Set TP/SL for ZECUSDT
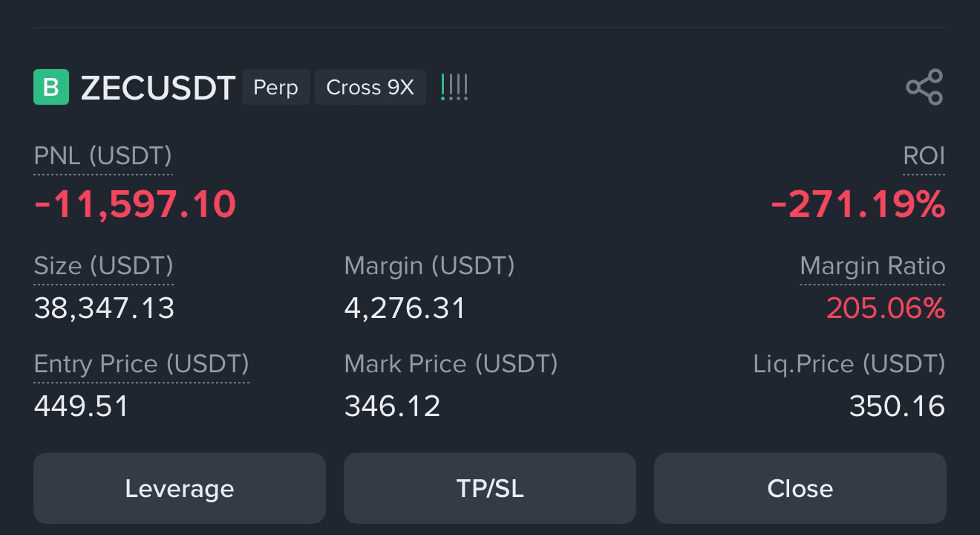 click(x=489, y=488)
